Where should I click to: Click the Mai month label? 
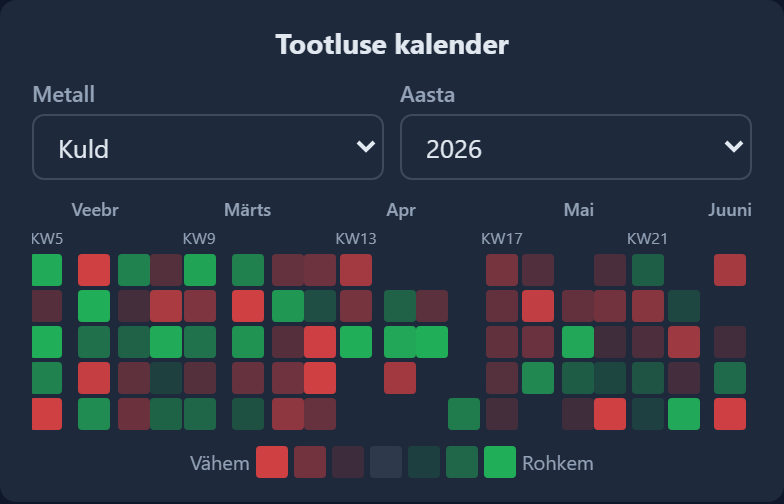coord(579,210)
